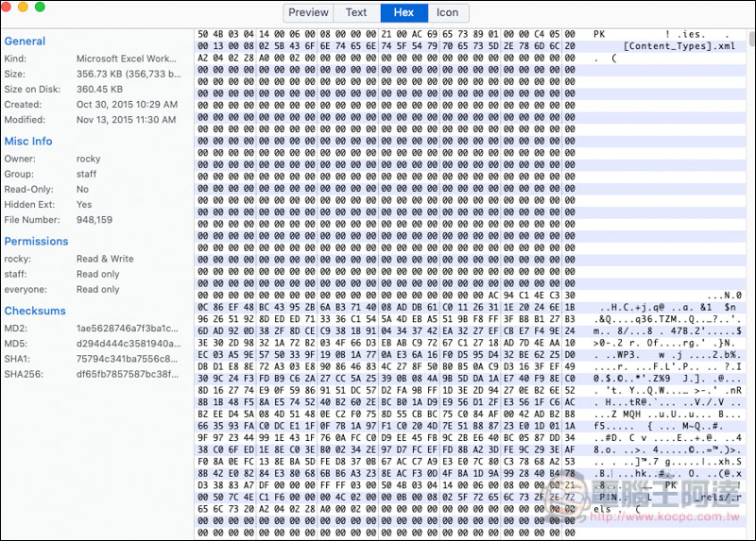Select the SHA1 checksum 75794c341ba7556c8...
This screenshot has height=541, width=756.
(x=128, y=359)
